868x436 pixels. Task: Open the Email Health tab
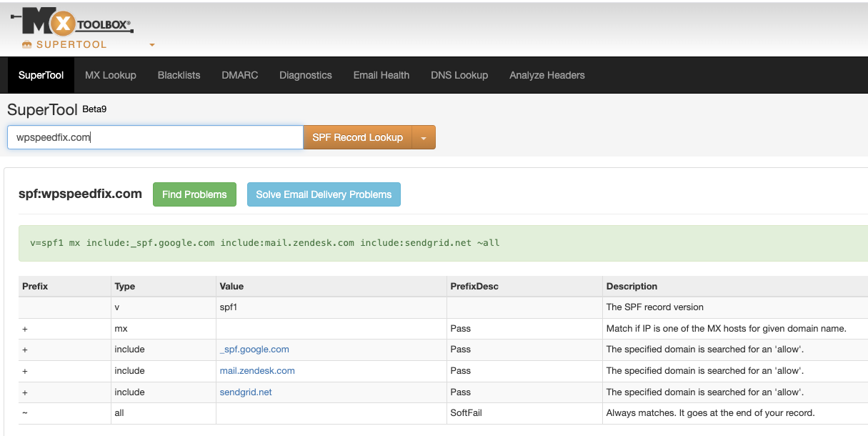pos(381,75)
